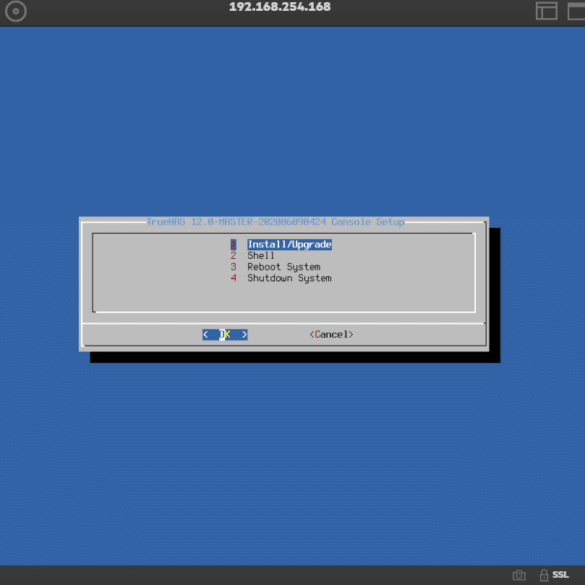Click the window view icon at top right

[576, 10]
